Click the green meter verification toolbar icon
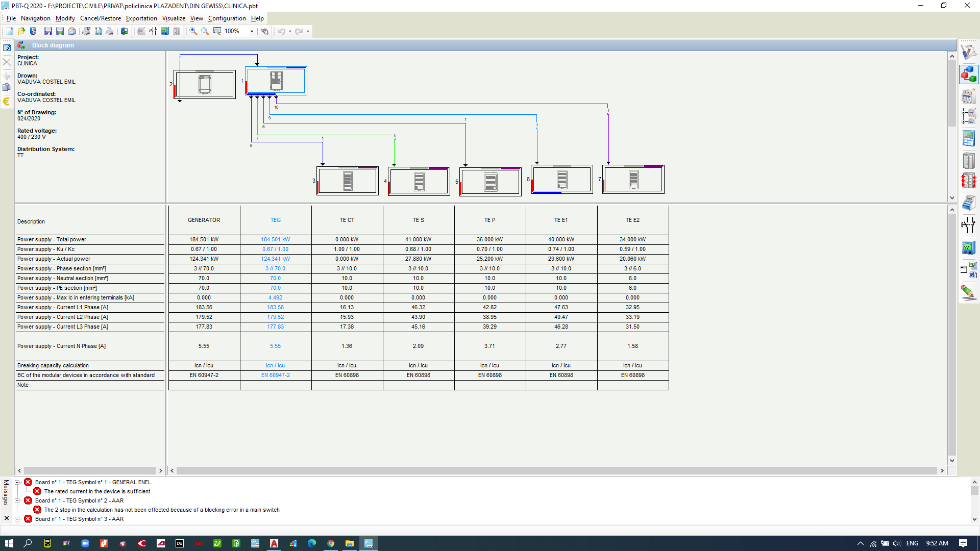980x551 pixels. 165,31
